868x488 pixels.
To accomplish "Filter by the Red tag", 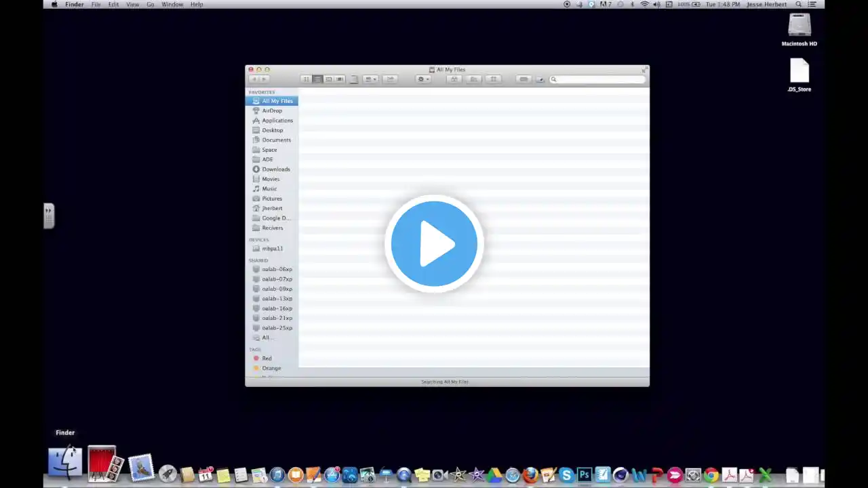I will [272, 359].
